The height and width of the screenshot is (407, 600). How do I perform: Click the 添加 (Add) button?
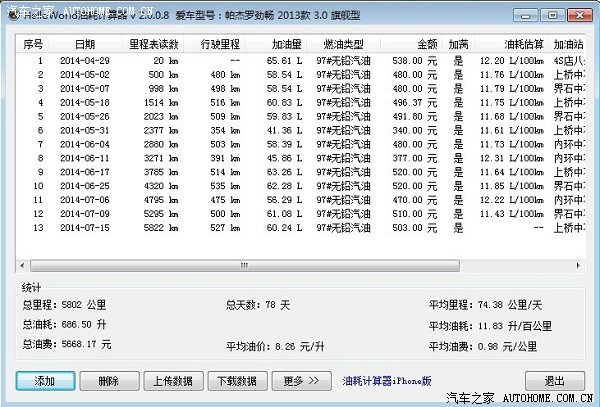coord(44,381)
